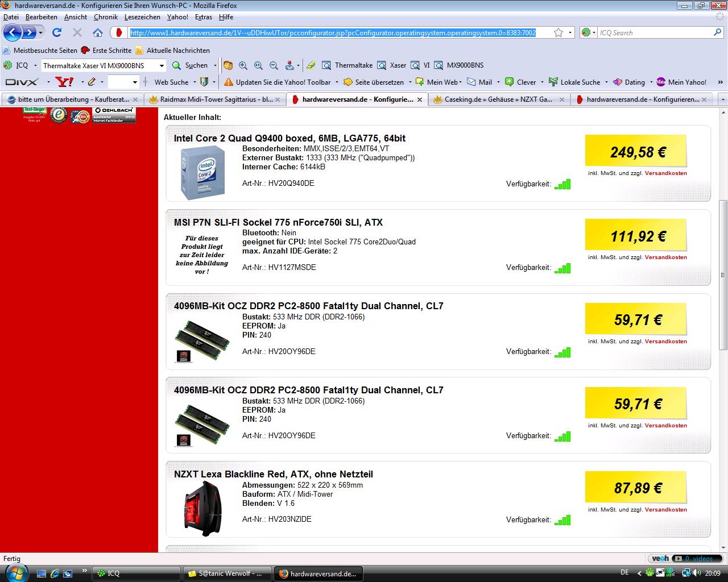Open Mail from the Yahoo toolbar
The image size is (728, 582).
point(479,82)
